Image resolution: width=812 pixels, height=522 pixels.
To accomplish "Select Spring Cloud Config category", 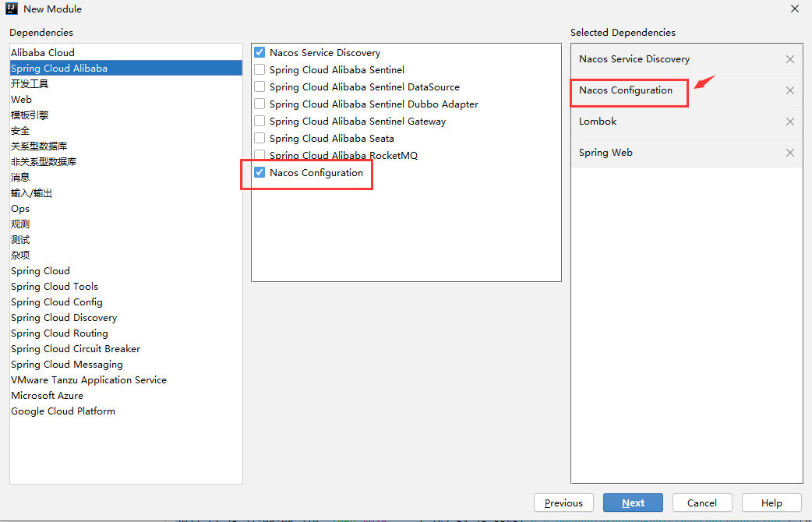I will point(125,302).
